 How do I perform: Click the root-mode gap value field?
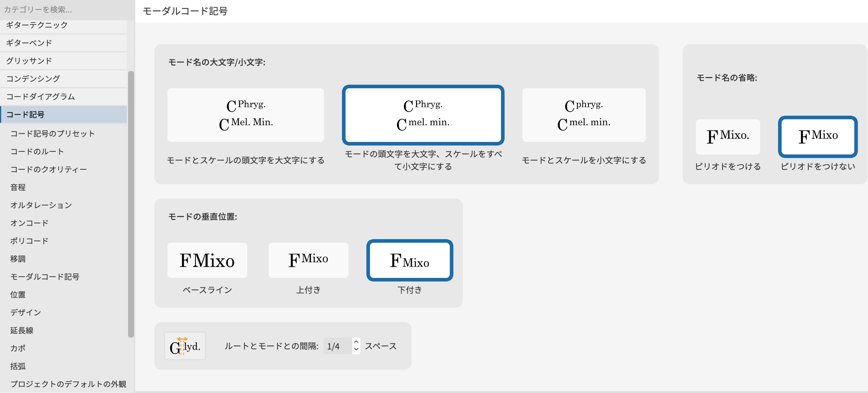(x=337, y=346)
